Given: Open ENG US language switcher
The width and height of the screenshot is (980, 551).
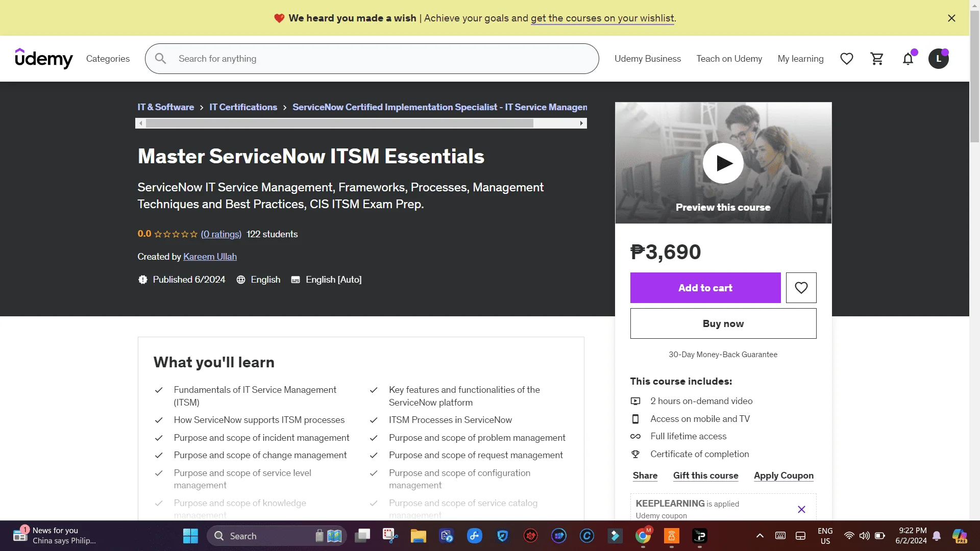Looking at the screenshot, I should click(x=825, y=536).
